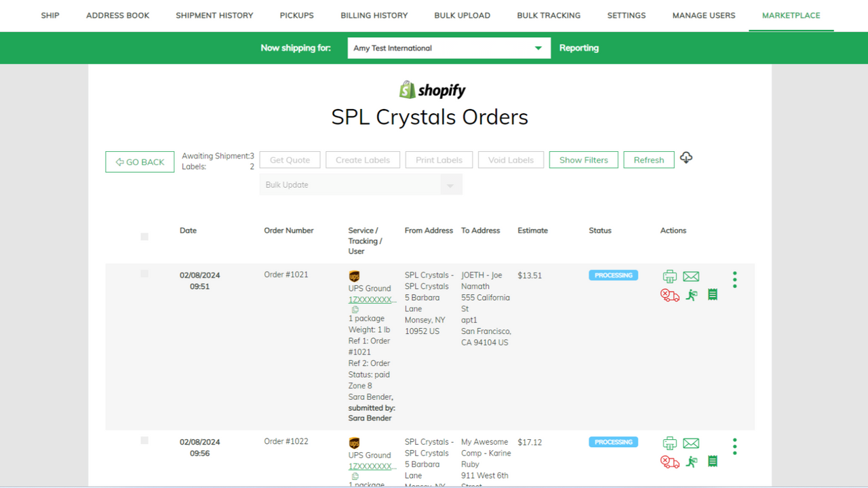Image resolution: width=868 pixels, height=488 pixels.
Task: Click the GO BACK button
Action: point(140,162)
